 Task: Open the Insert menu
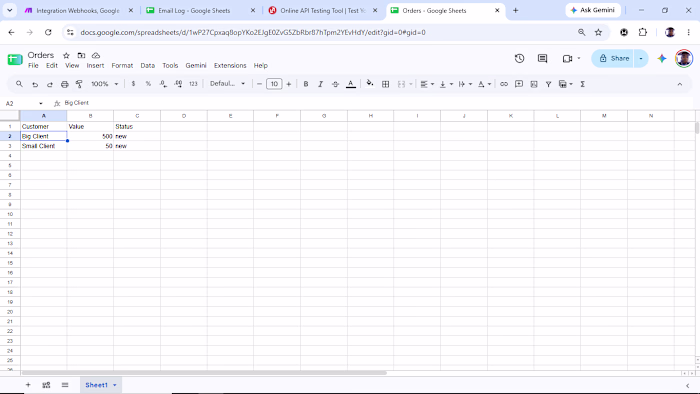(95, 66)
